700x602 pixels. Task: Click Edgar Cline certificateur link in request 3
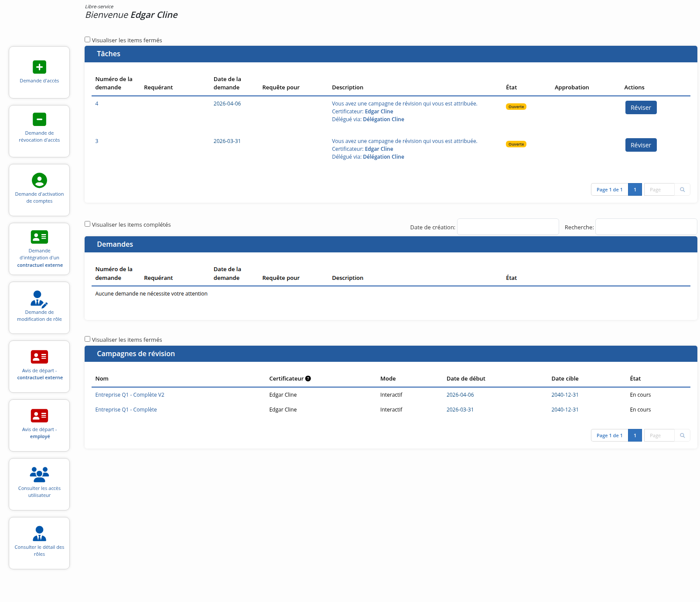point(379,149)
